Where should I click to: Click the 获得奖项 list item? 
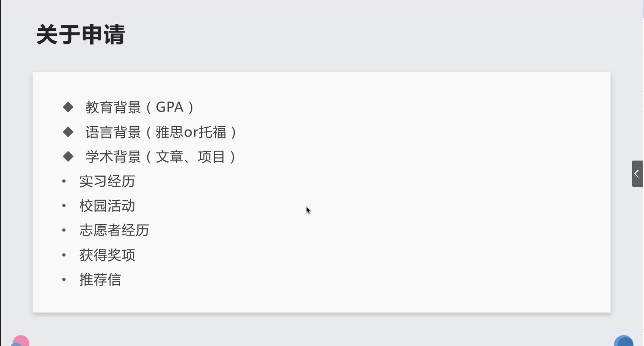[107, 255]
